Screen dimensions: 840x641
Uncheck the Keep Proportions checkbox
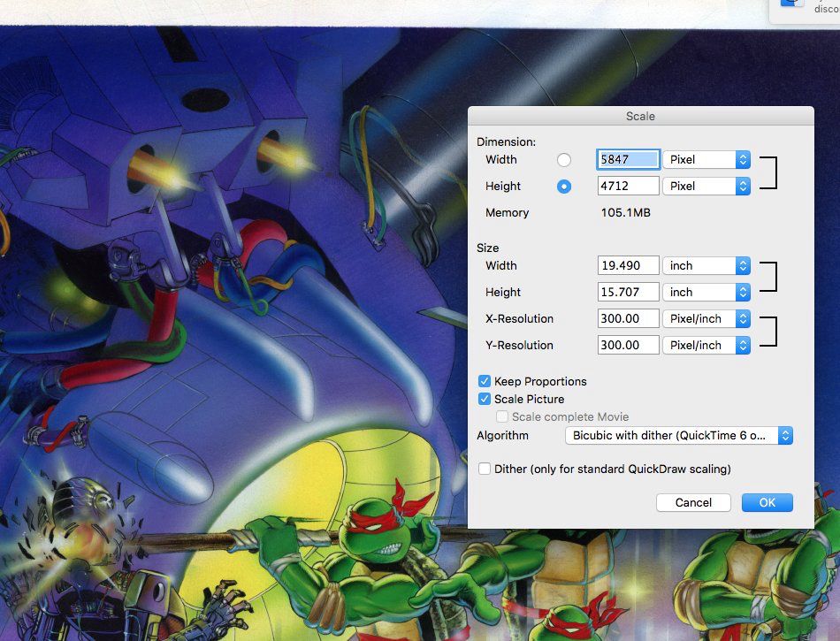point(485,381)
